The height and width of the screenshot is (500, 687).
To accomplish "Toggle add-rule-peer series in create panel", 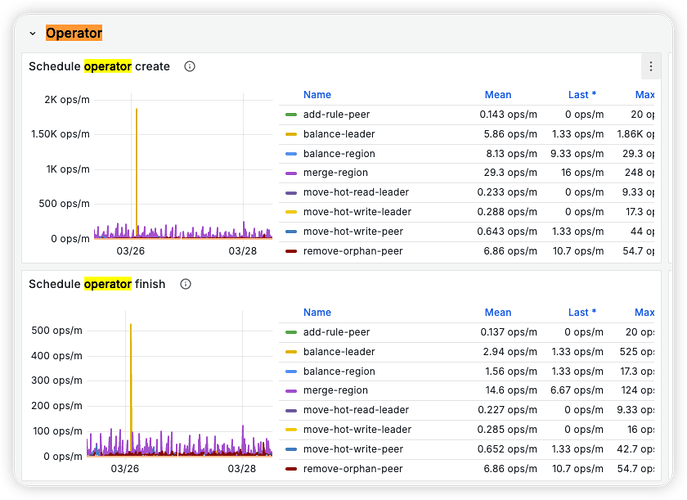I will click(x=336, y=114).
